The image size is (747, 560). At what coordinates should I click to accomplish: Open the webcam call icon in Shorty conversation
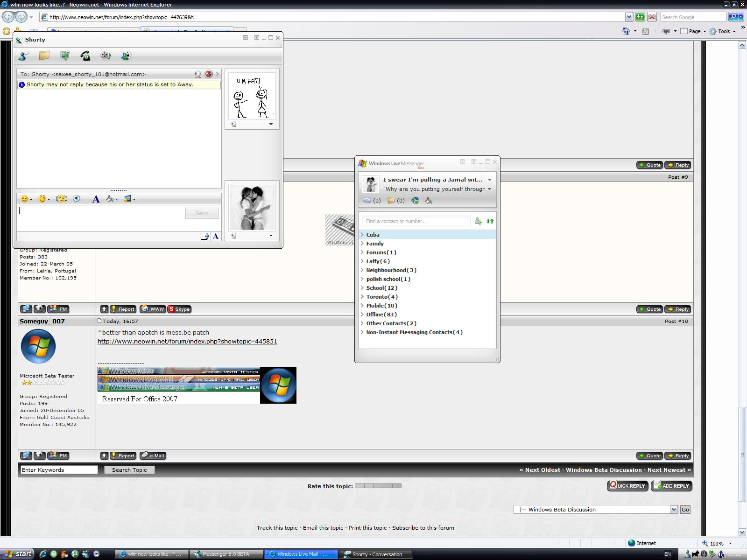click(x=64, y=56)
